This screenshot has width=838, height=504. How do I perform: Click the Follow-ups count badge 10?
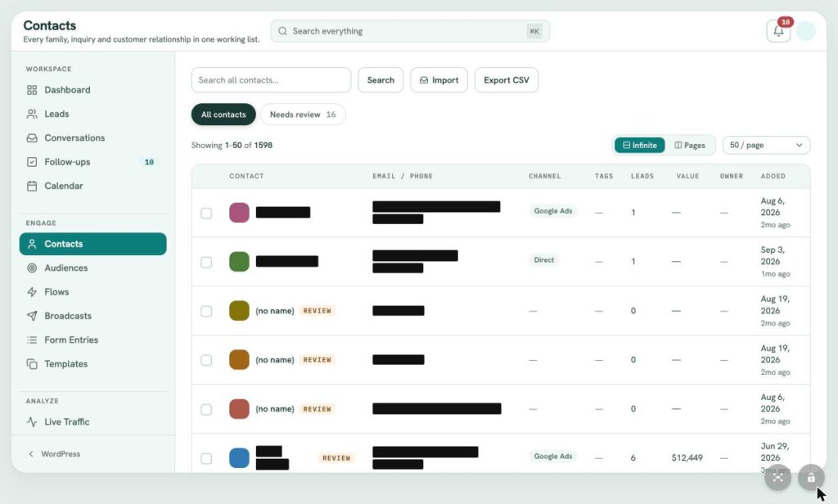point(149,162)
